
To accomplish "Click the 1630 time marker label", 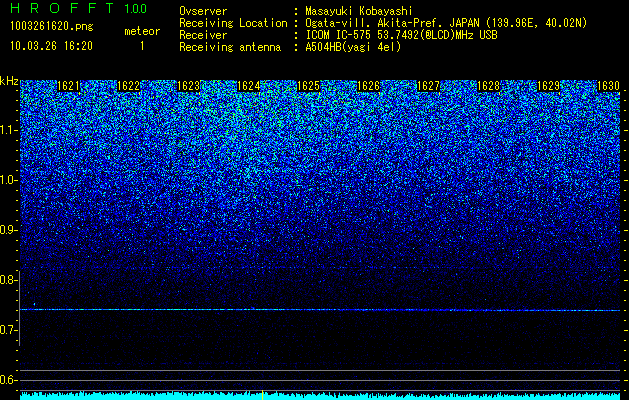I will 608,86.
